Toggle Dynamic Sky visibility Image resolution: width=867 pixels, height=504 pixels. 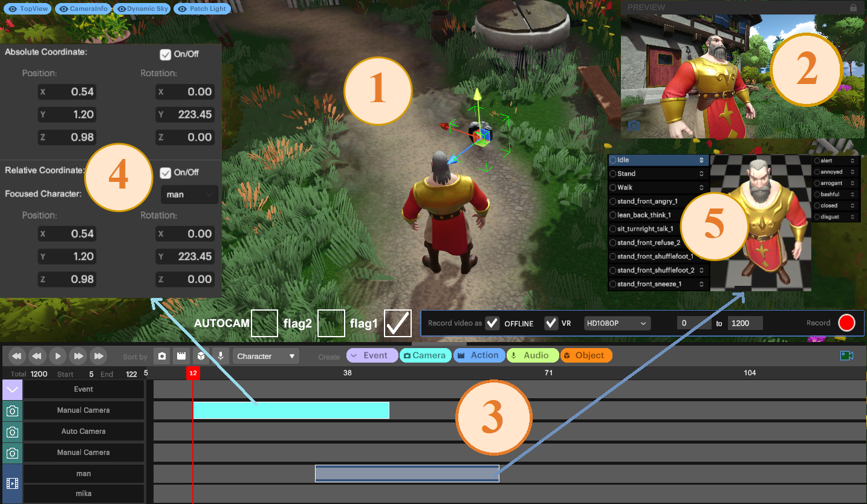tap(141, 9)
